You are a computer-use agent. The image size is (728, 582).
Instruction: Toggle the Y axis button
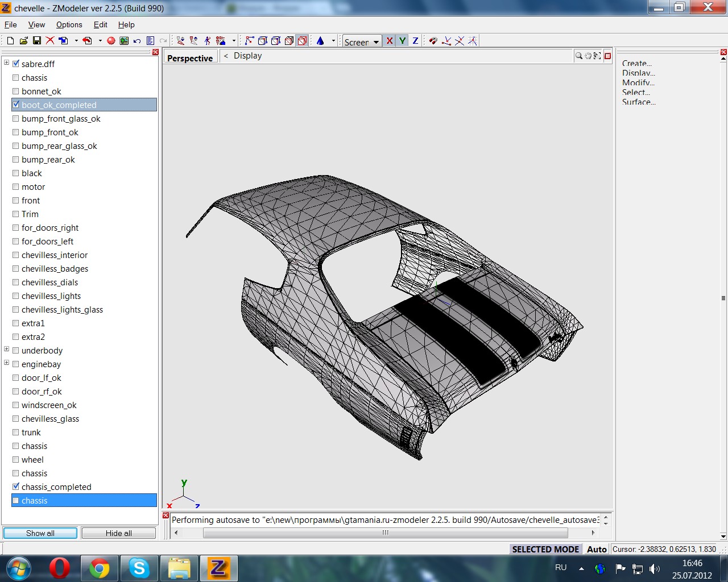402,40
